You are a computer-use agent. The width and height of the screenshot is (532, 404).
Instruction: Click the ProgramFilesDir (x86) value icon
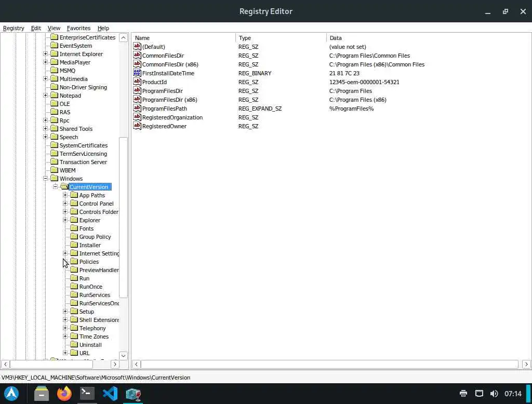137,99
